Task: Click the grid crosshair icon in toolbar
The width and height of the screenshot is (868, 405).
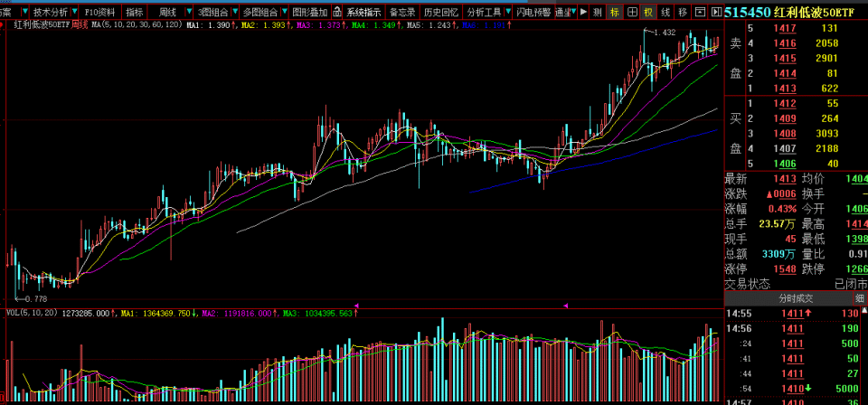Action: pos(632,12)
